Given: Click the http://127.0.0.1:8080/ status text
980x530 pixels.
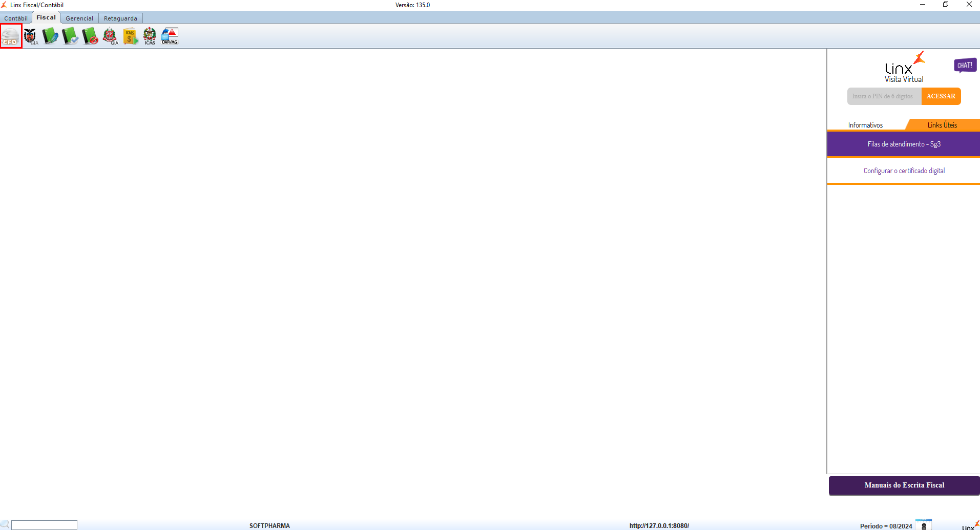Looking at the screenshot, I should (659, 526).
